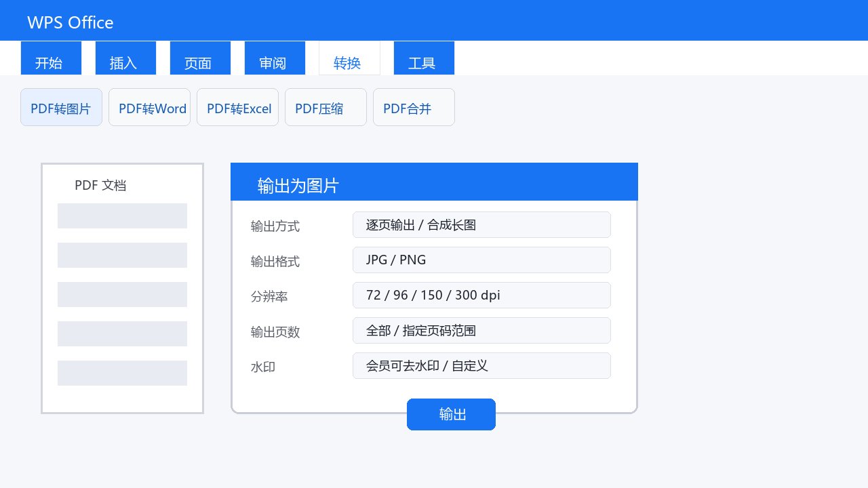The width and height of the screenshot is (868, 488).
Task: Open the 开始 tab
Action: 51,58
